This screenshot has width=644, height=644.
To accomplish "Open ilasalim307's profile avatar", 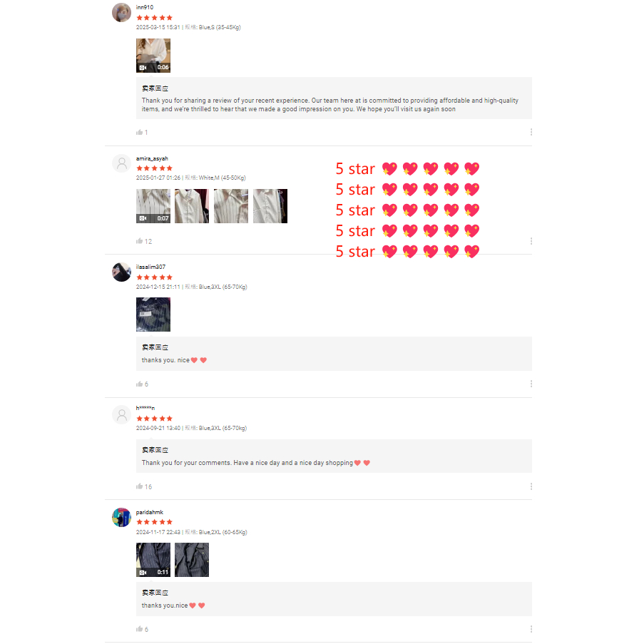I will coord(121,272).
